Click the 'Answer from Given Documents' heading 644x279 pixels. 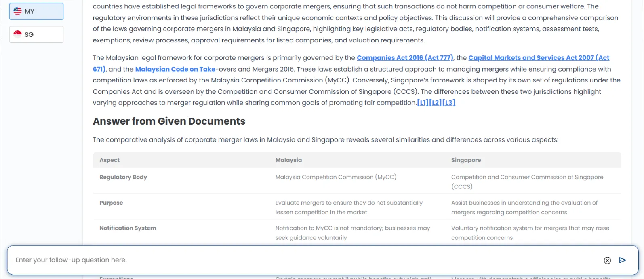click(169, 121)
